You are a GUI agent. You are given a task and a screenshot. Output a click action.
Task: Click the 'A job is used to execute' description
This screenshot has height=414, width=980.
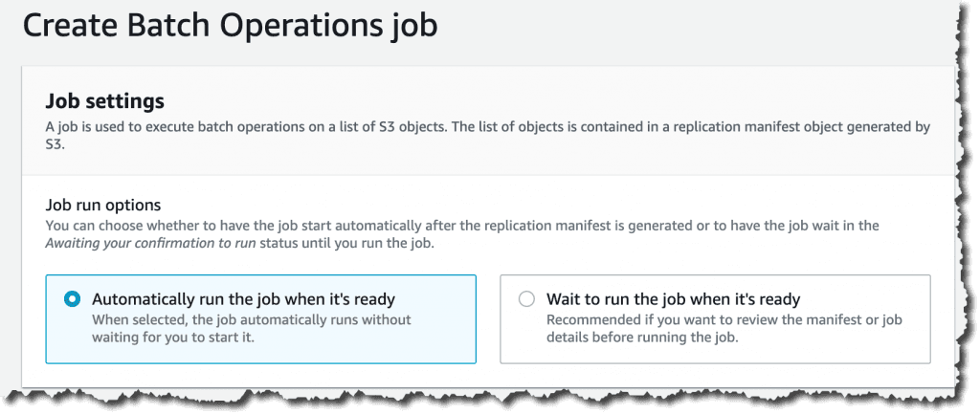488,136
